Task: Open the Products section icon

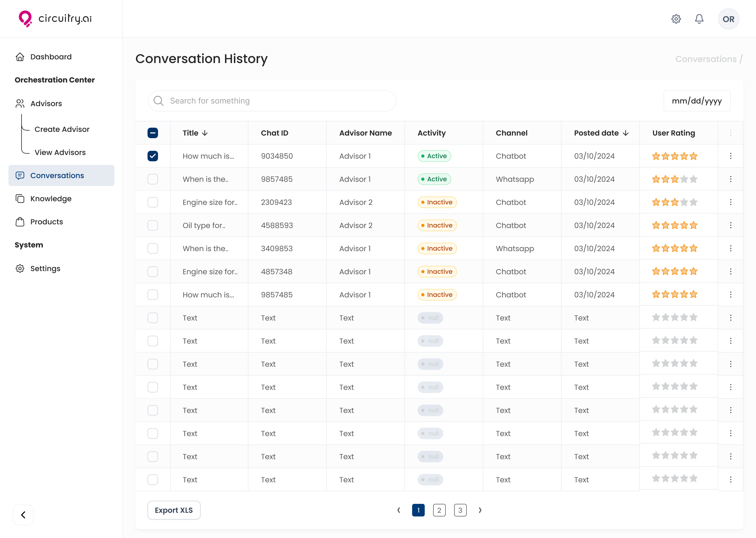Action: pos(20,222)
